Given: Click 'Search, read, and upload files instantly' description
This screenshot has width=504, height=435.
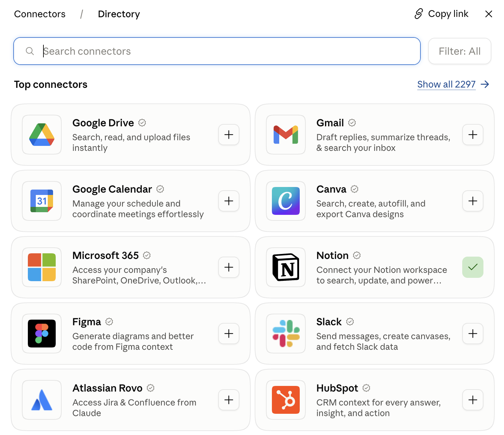Looking at the screenshot, I should click(131, 143).
